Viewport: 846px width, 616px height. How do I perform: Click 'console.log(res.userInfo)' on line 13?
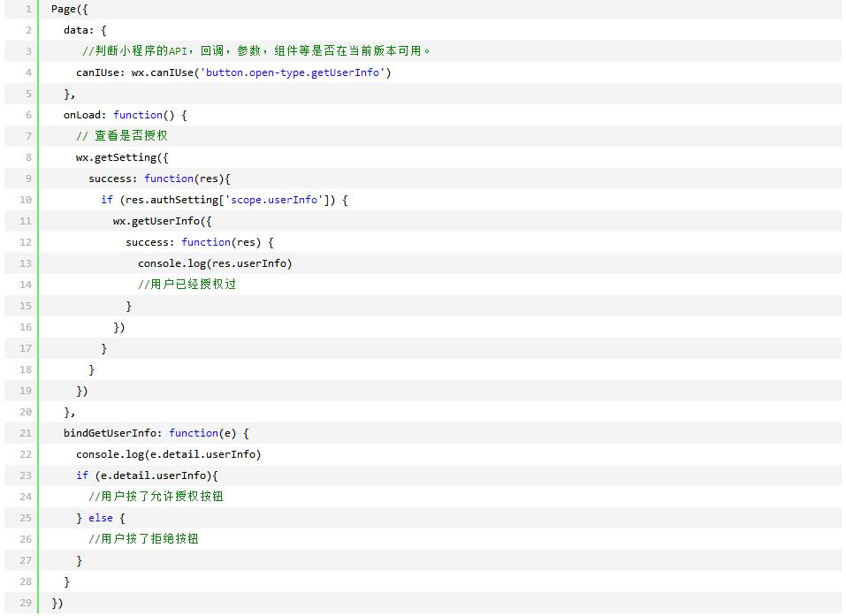click(x=215, y=263)
